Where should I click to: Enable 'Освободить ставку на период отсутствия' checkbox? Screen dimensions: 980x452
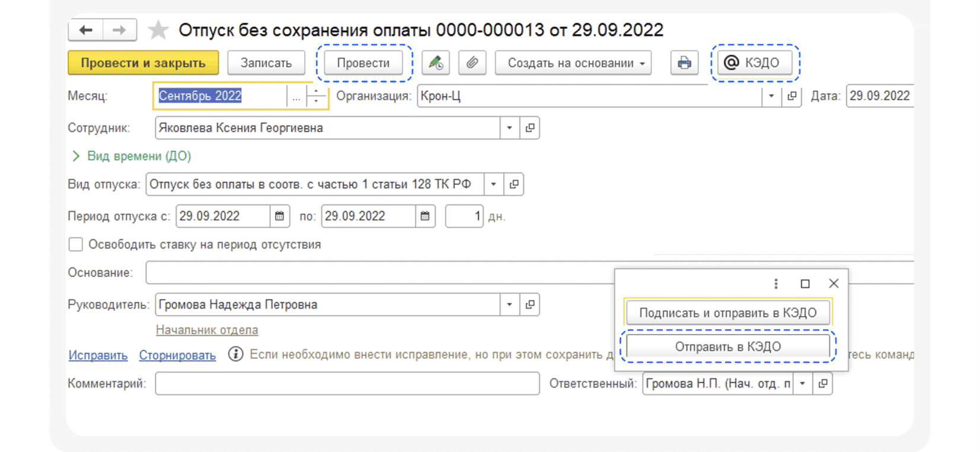point(76,244)
